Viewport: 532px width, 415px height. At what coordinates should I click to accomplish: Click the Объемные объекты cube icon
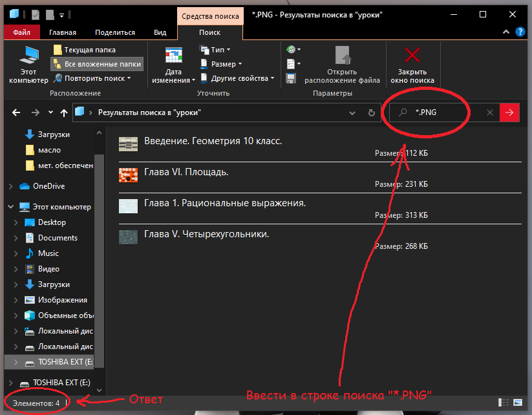30,315
